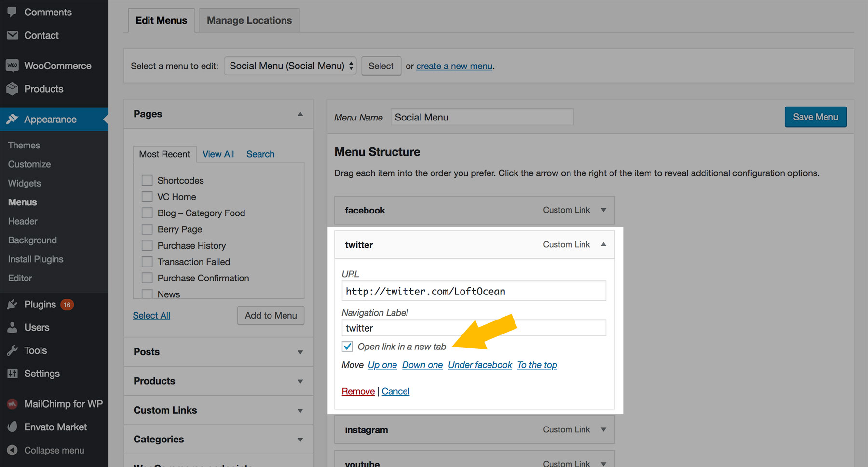
Task: Open the WooCommerce section via its icon
Action: [x=12, y=65]
